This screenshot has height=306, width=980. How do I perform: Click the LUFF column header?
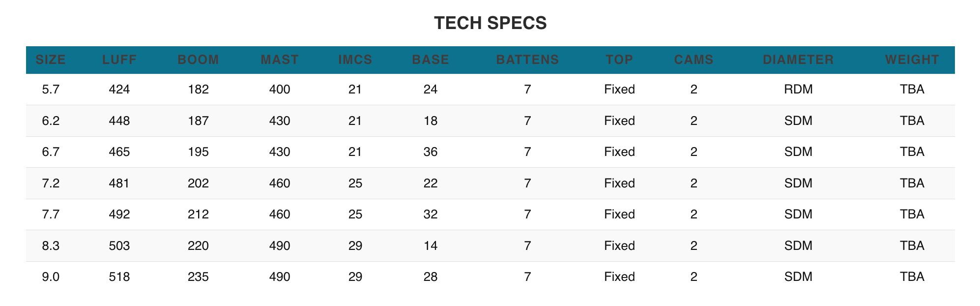(119, 60)
